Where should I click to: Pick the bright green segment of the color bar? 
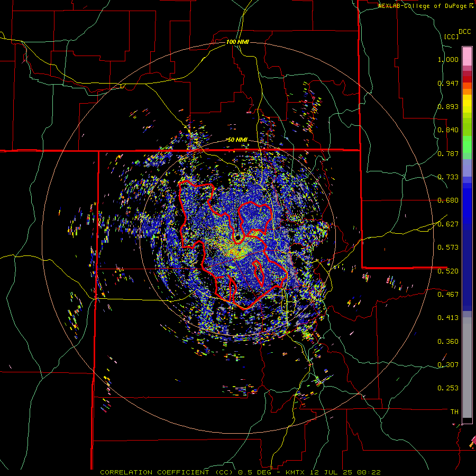point(467,144)
